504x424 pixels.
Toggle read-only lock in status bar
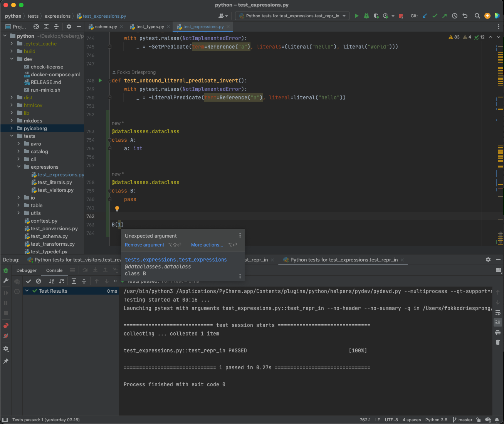tap(478, 420)
